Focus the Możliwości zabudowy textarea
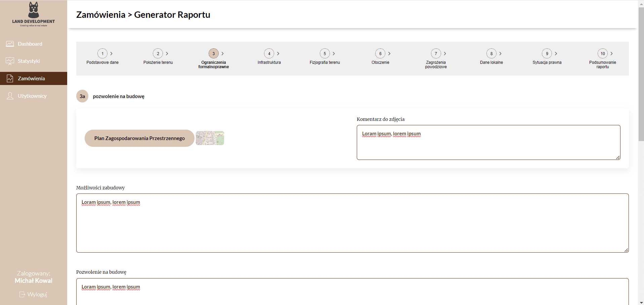 pos(352,223)
